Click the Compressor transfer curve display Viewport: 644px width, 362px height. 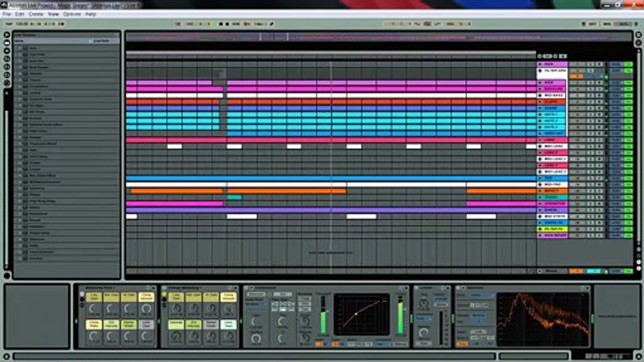point(362,314)
